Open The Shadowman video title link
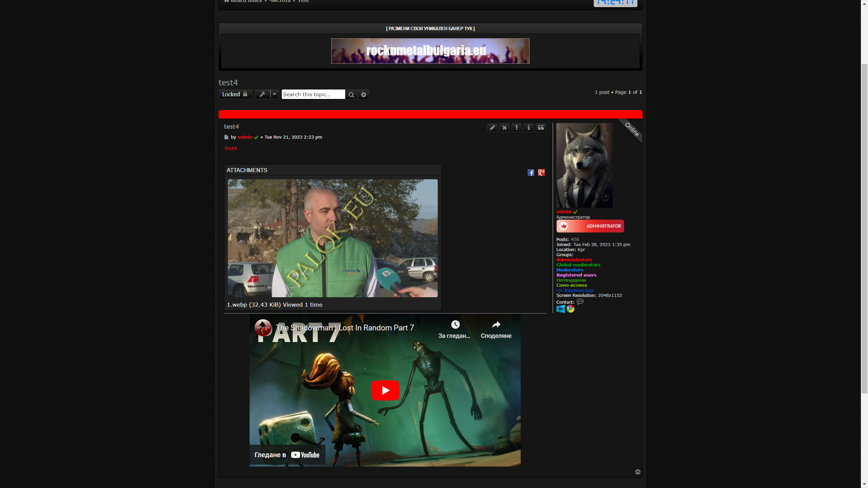 [345, 328]
